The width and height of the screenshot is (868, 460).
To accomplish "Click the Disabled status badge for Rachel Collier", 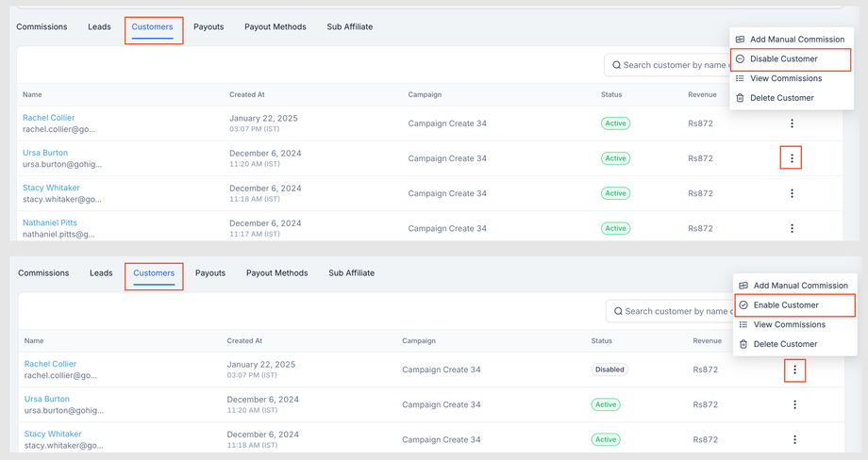I will pos(609,370).
